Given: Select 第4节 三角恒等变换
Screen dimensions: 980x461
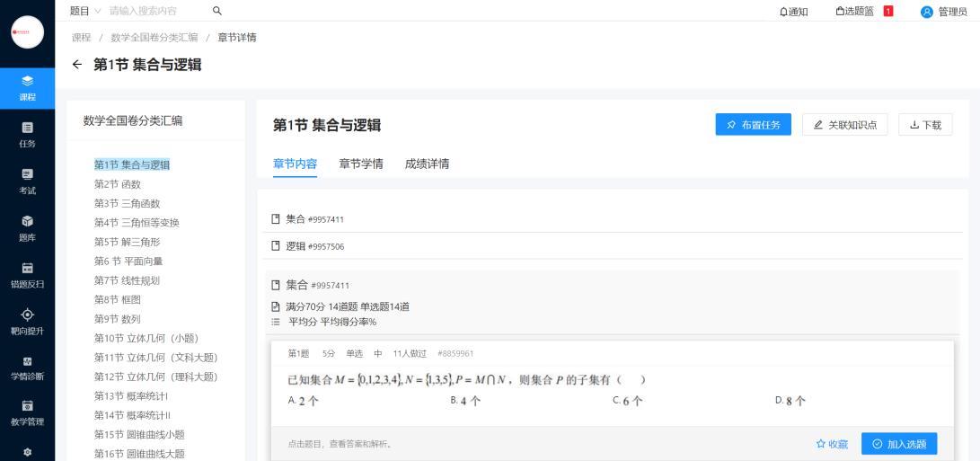Looking at the screenshot, I should pos(137,223).
